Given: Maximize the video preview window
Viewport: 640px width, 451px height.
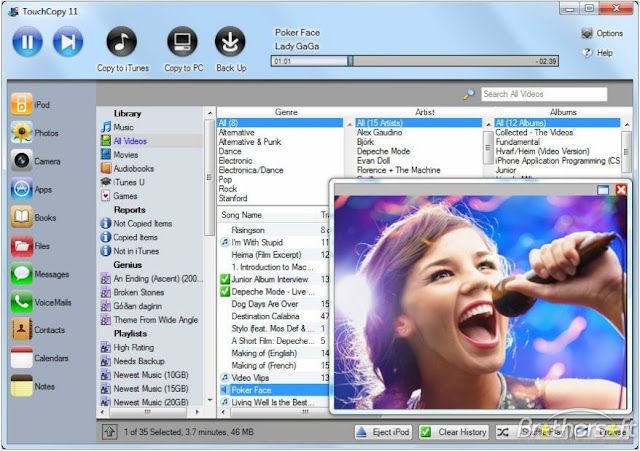Looking at the screenshot, I should point(603,190).
